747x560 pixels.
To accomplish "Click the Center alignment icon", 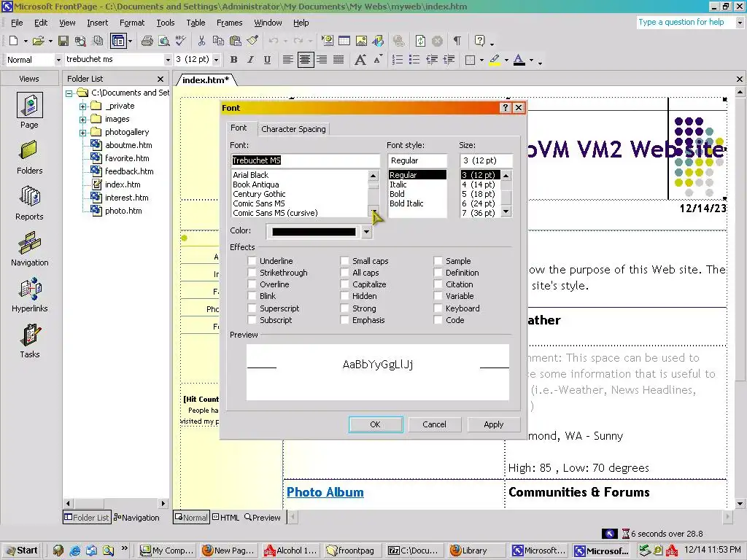I will [x=305, y=60].
